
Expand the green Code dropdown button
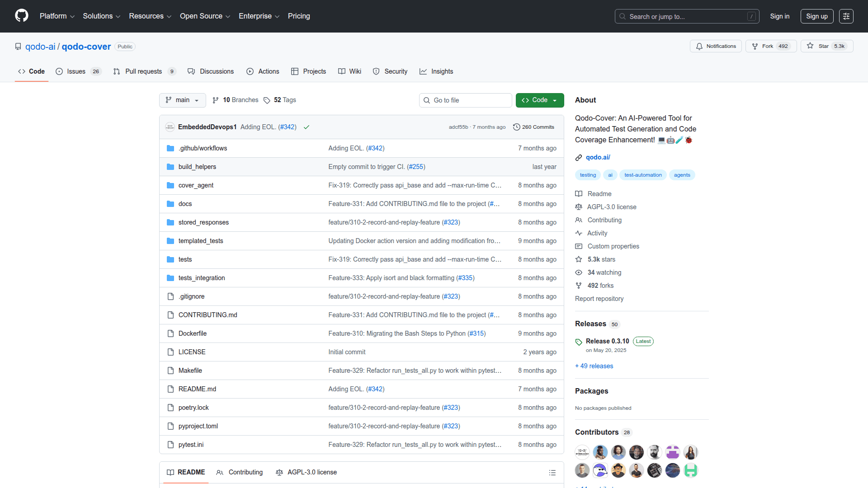coord(539,100)
